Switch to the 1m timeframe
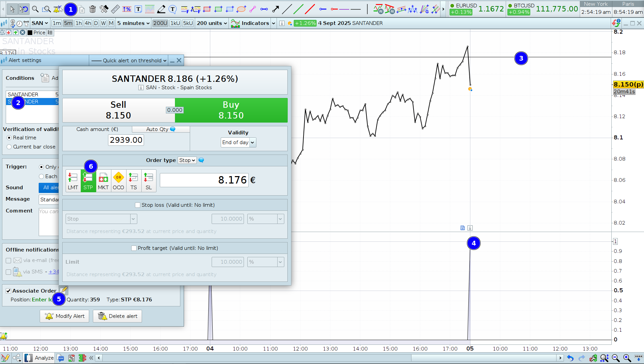 pos(57,23)
